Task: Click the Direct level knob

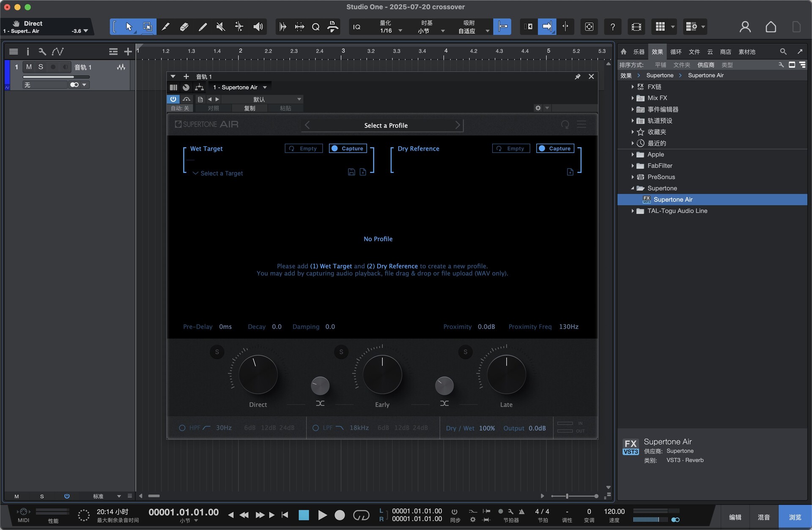Action: [x=258, y=374]
